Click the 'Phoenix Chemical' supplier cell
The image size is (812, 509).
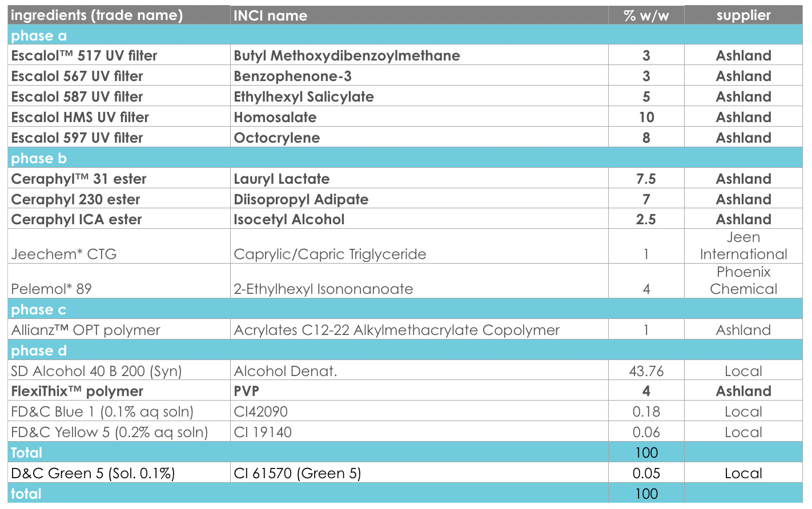pos(743,281)
